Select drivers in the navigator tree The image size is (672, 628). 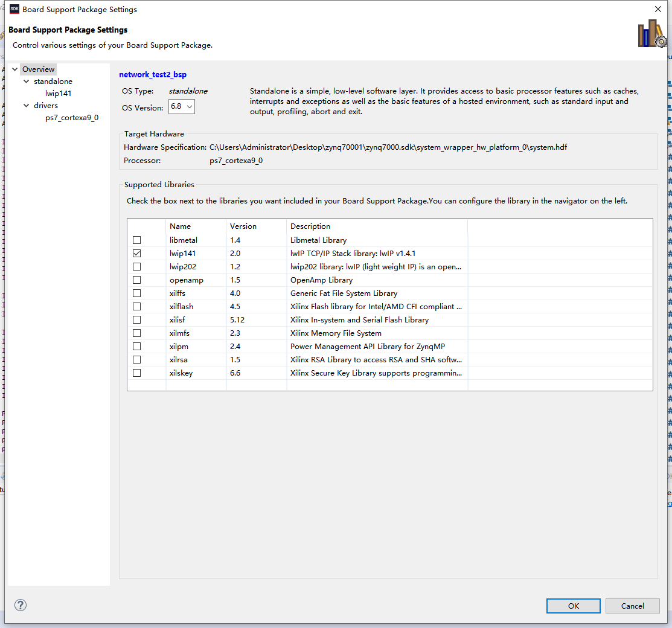(x=46, y=105)
